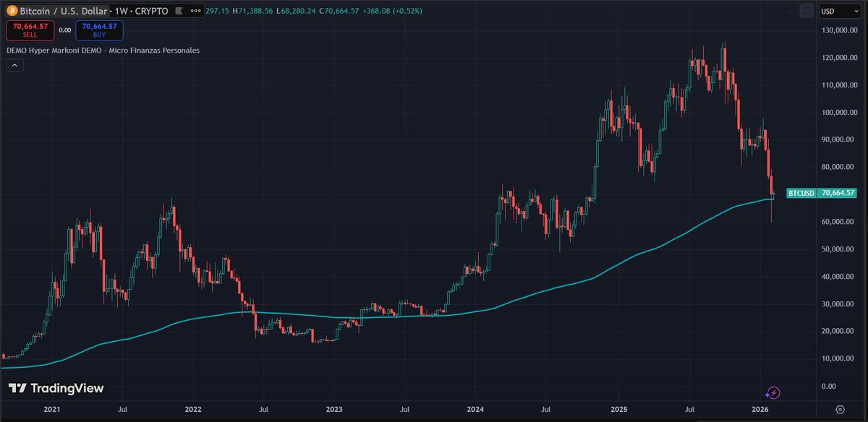
Task: Click the H71,388.56 high value in legend
Action: pyautogui.click(x=251, y=12)
